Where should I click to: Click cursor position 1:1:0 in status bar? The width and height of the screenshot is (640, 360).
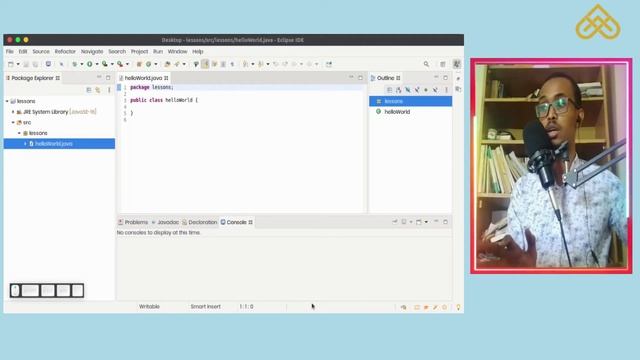[246, 307]
